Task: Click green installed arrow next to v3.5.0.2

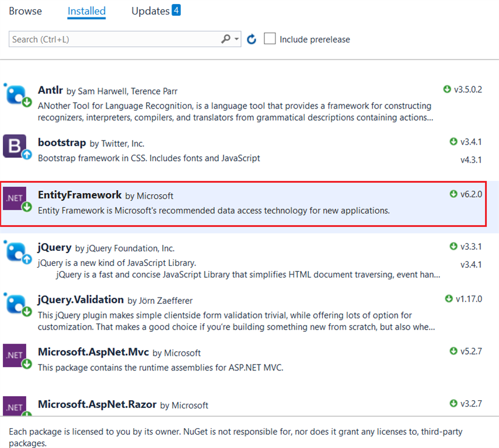Action: [x=447, y=89]
